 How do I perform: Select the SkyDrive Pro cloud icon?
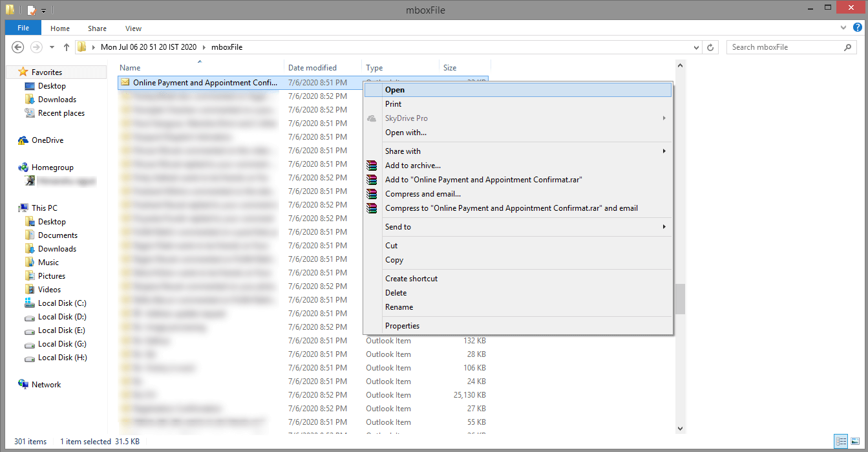coord(372,118)
